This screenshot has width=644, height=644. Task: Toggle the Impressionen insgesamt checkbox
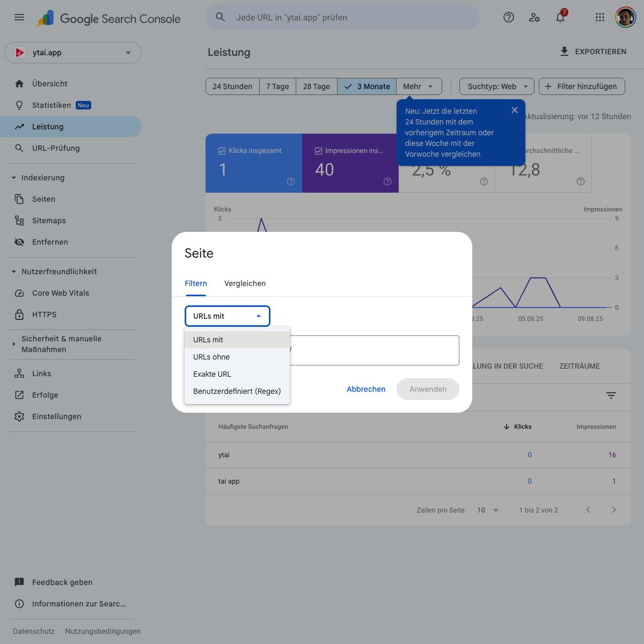(318, 151)
